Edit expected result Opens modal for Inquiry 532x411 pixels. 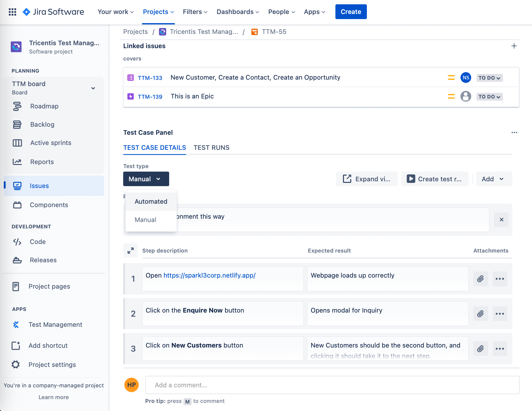click(x=388, y=314)
